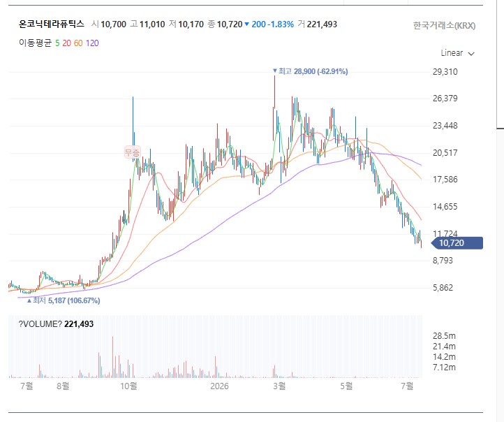Click the 26,379 price axis label
This screenshot has height=422, width=504.
[445, 99]
